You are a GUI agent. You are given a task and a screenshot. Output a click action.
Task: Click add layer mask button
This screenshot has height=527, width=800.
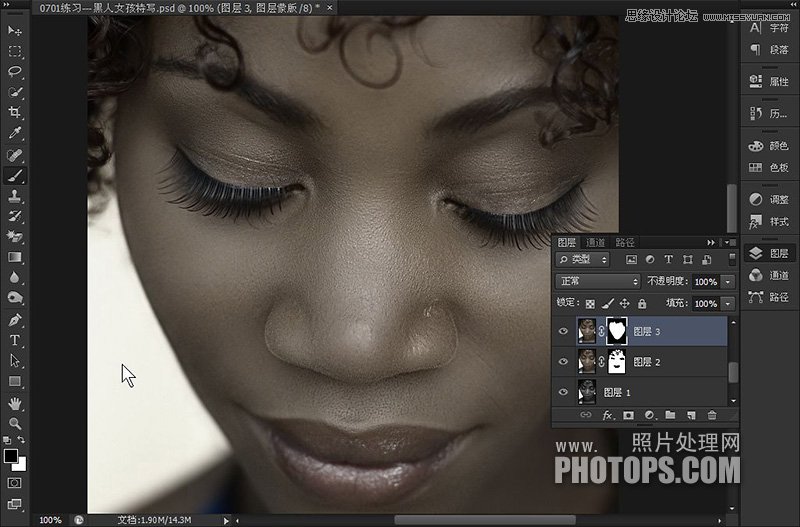629,416
